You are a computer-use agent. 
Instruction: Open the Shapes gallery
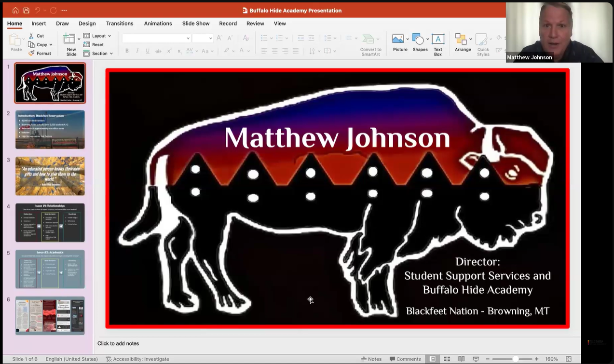[x=420, y=42]
